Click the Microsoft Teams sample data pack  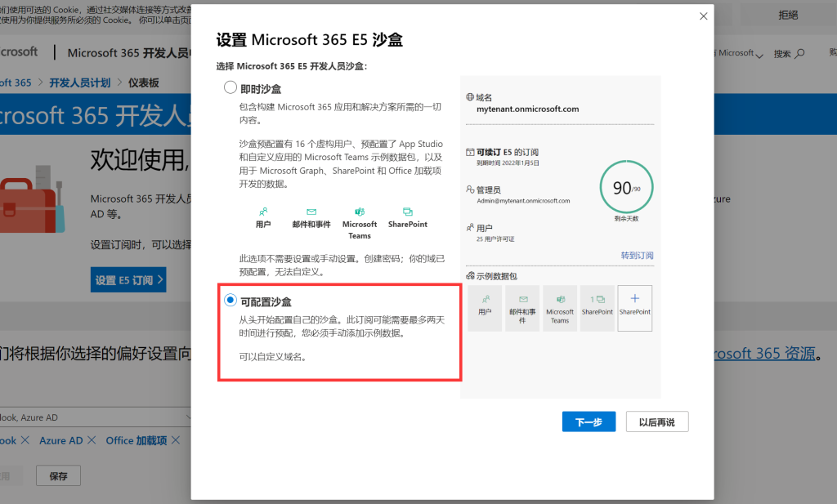point(561,308)
